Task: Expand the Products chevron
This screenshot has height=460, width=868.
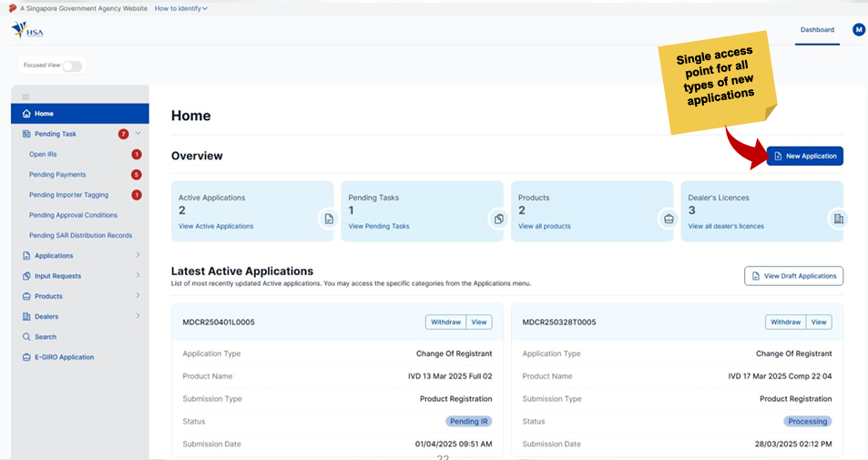Action: pyautogui.click(x=138, y=296)
